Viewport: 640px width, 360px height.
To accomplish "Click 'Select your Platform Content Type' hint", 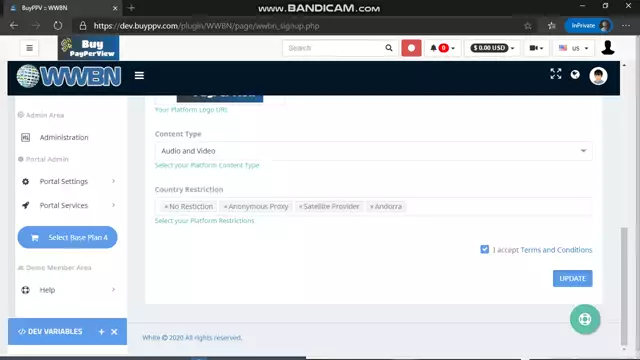I will pos(207,165).
